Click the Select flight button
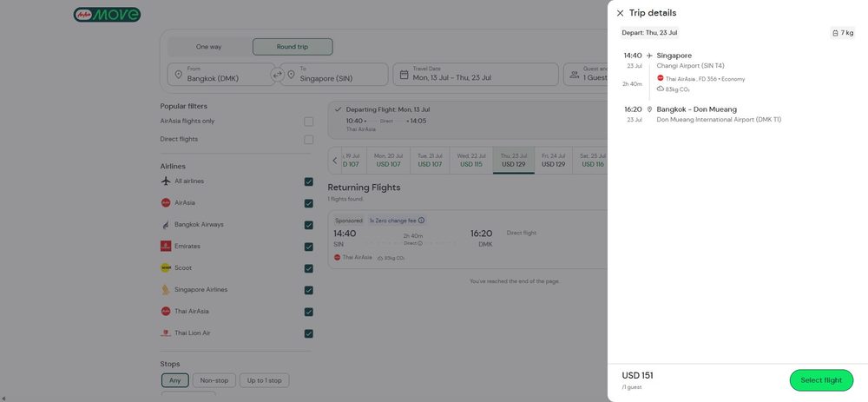Image resolution: width=868 pixels, height=402 pixels. (821, 380)
